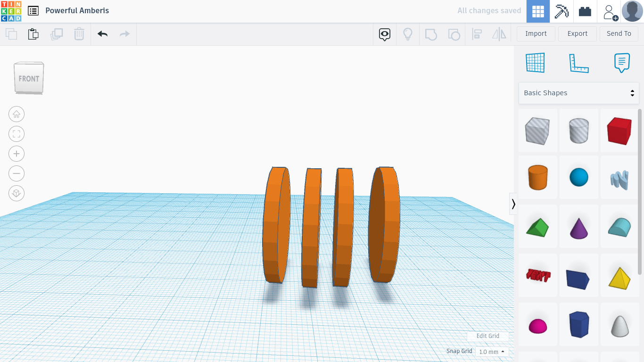Click the Powerful Amberis design name
The width and height of the screenshot is (644, 362).
(x=77, y=10)
